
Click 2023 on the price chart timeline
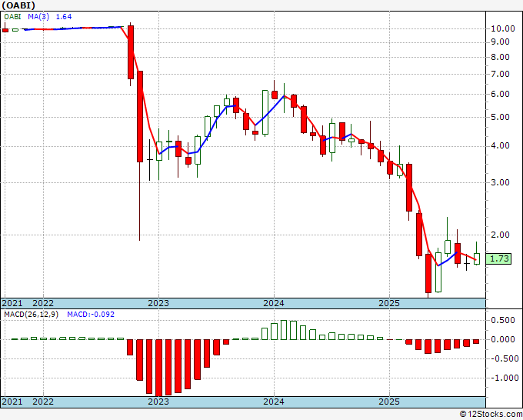tap(158, 303)
